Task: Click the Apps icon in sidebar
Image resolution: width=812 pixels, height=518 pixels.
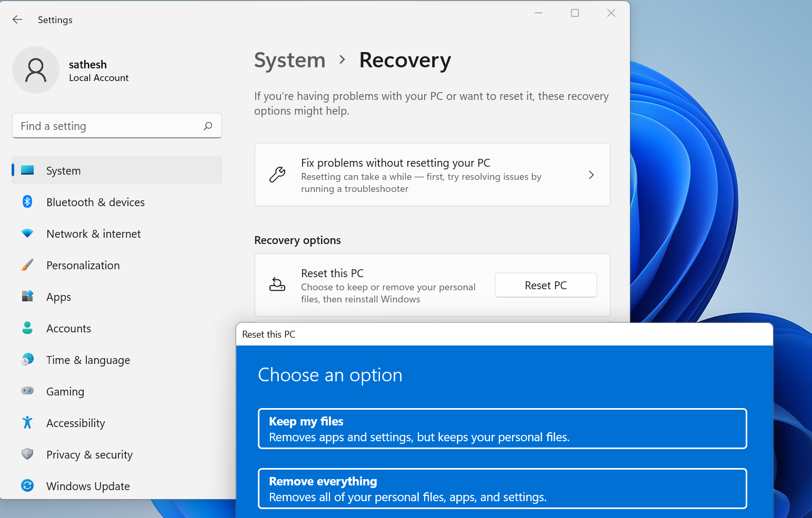Action: click(27, 296)
